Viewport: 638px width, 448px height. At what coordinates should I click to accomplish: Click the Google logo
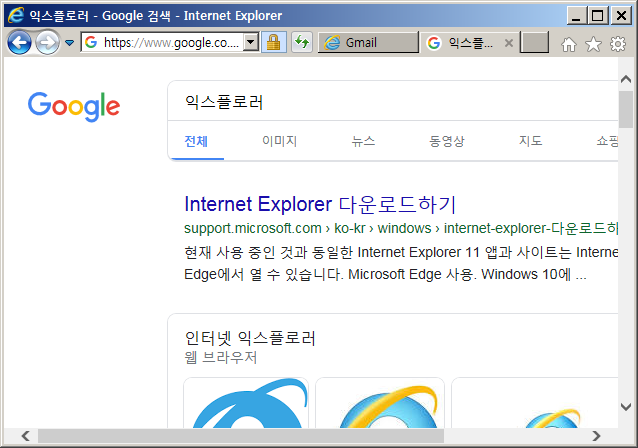click(74, 107)
